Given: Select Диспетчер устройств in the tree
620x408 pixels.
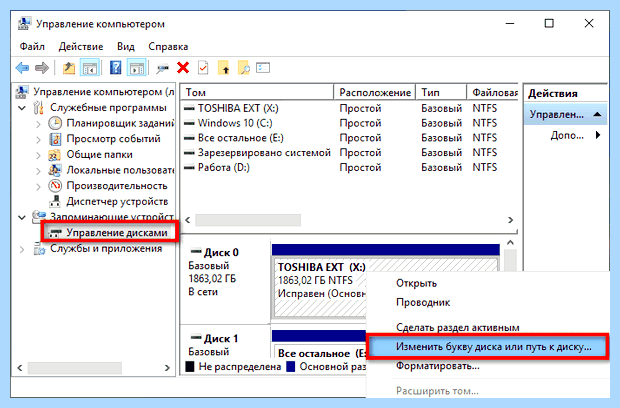Looking at the screenshot, I should 117,202.
